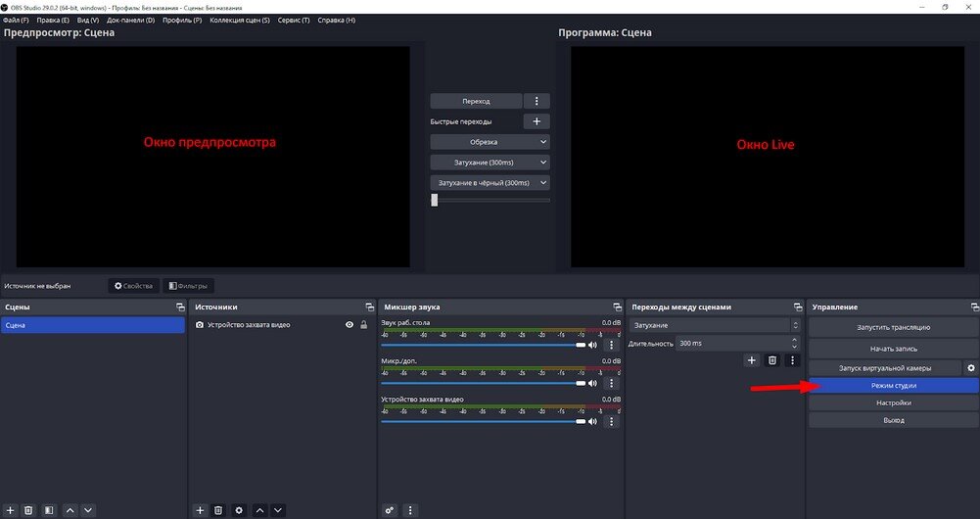Open options dots for Звук раб. стола

(611, 345)
